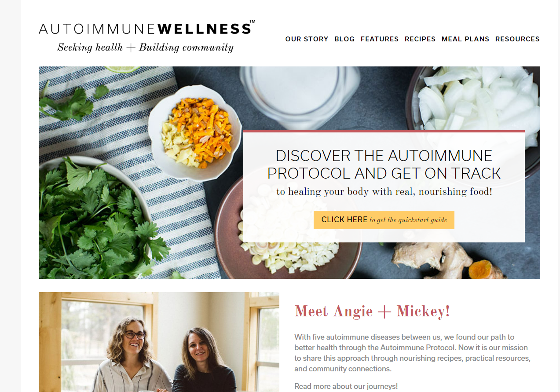Click the 'Discover the Autoimmune Protocol' headline
This screenshot has height=392, width=560.
384,165
